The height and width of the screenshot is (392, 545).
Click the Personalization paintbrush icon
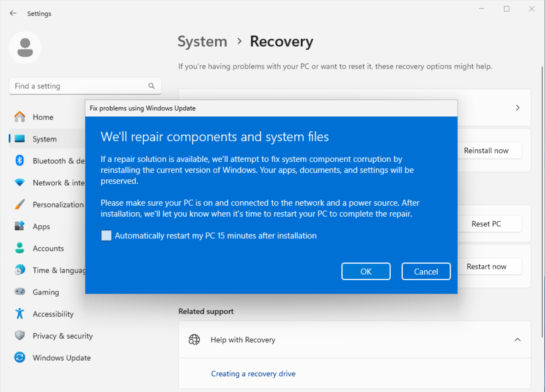tap(20, 205)
